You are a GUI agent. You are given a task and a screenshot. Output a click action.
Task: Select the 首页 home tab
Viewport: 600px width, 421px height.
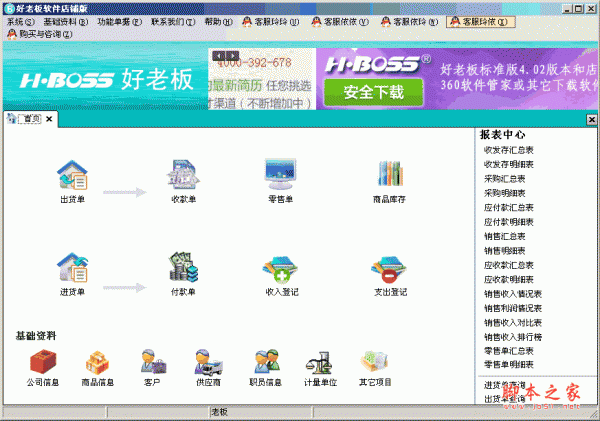pos(30,119)
